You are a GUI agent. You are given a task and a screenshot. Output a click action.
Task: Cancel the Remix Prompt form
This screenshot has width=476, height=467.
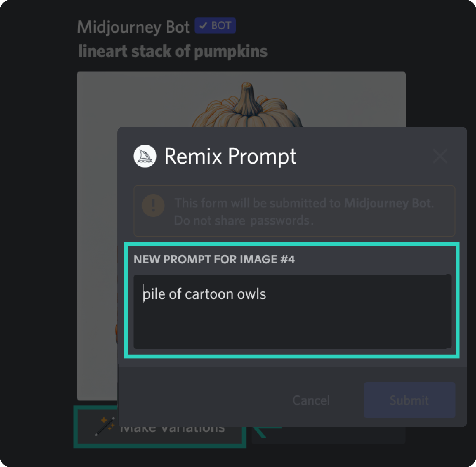tap(311, 400)
